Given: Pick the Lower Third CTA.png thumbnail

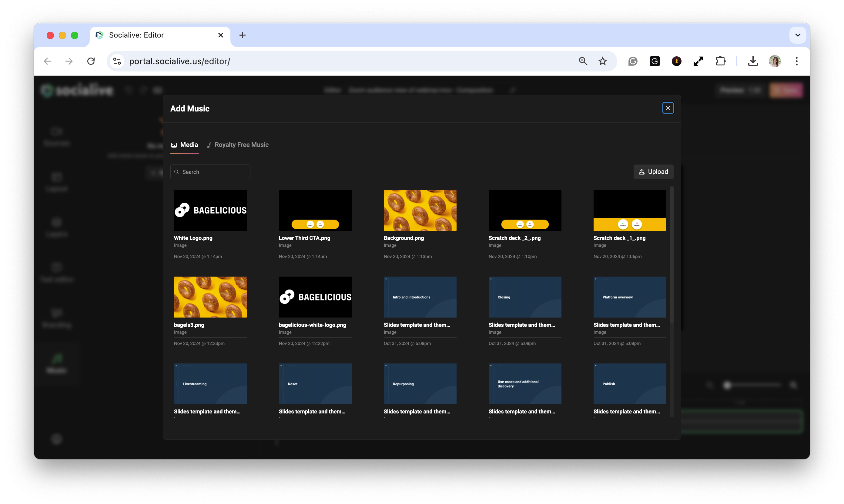Looking at the screenshot, I should point(315,210).
